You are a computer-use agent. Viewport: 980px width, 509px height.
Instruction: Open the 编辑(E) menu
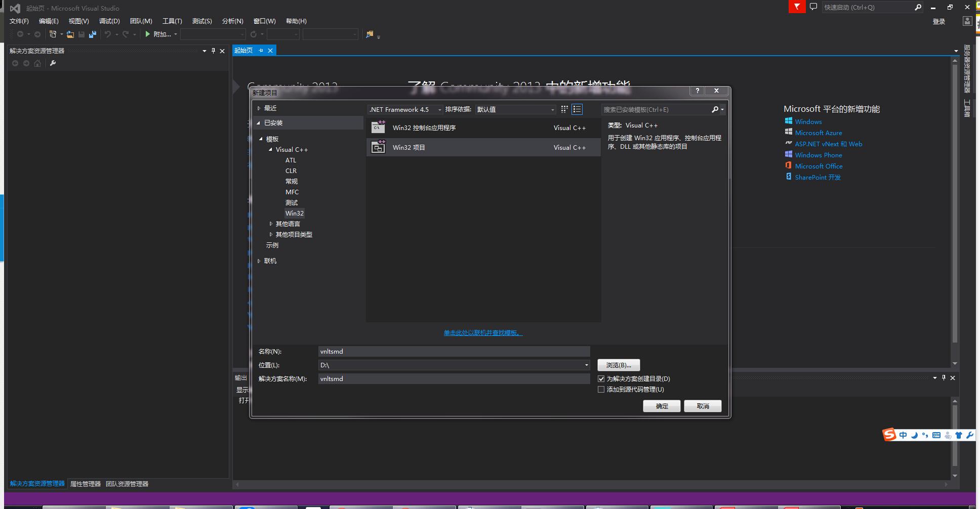pos(49,21)
